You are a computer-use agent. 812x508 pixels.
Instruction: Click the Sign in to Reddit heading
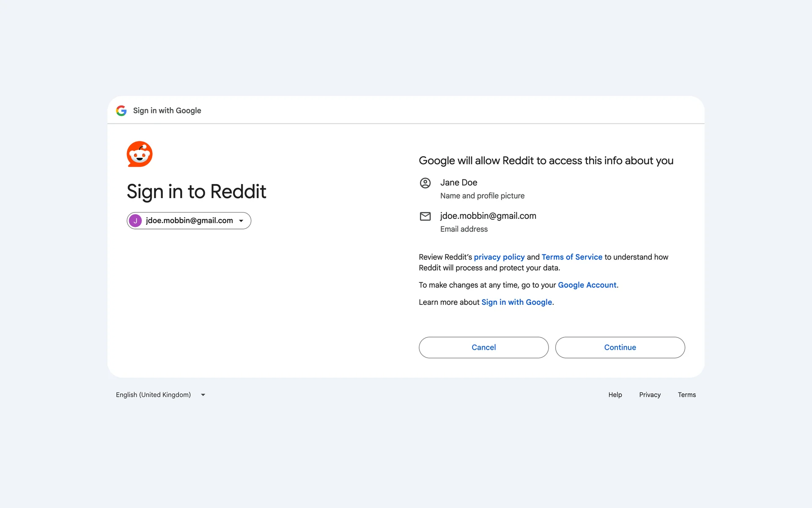pos(196,191)
